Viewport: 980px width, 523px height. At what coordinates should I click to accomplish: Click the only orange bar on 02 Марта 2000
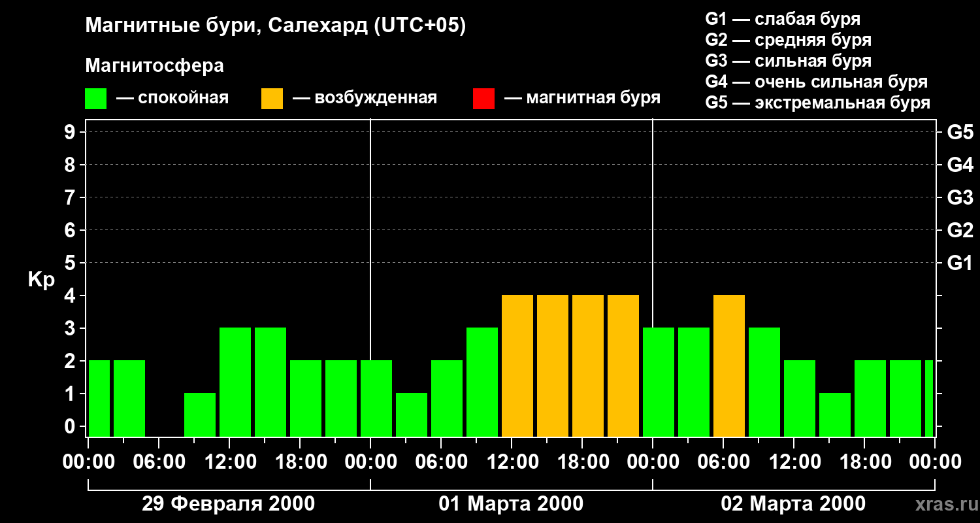(729, 366)
